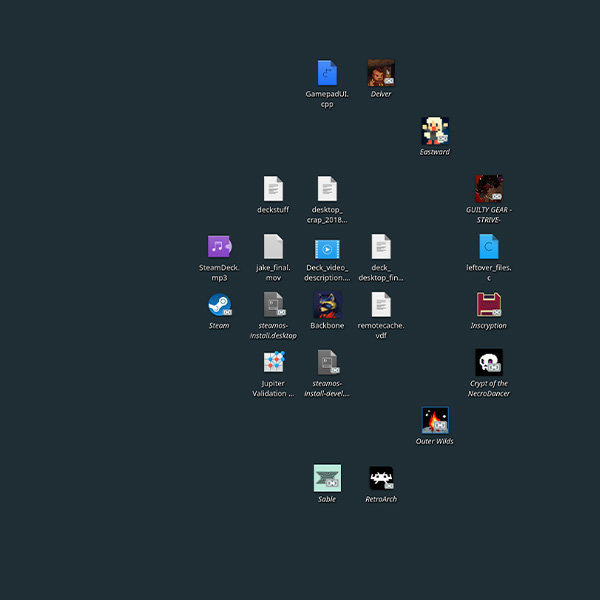Click the "jake_final.mov" file name label
Image resolution: width=600 pixels, height=600 pixels.
[x=273, y=272]
